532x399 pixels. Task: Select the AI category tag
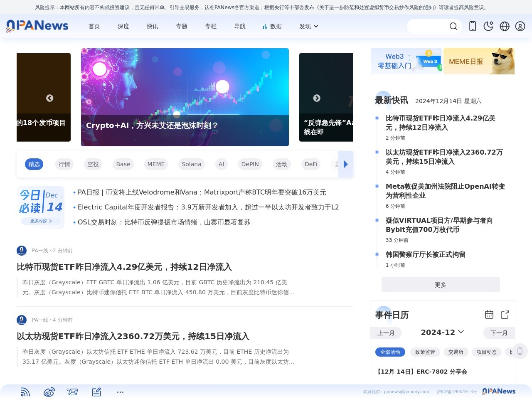221,164
